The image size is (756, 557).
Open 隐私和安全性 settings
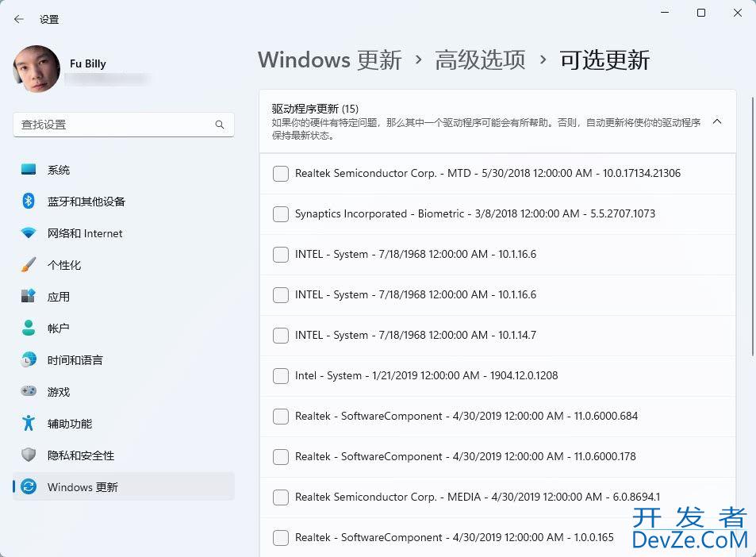pos(124,455)
